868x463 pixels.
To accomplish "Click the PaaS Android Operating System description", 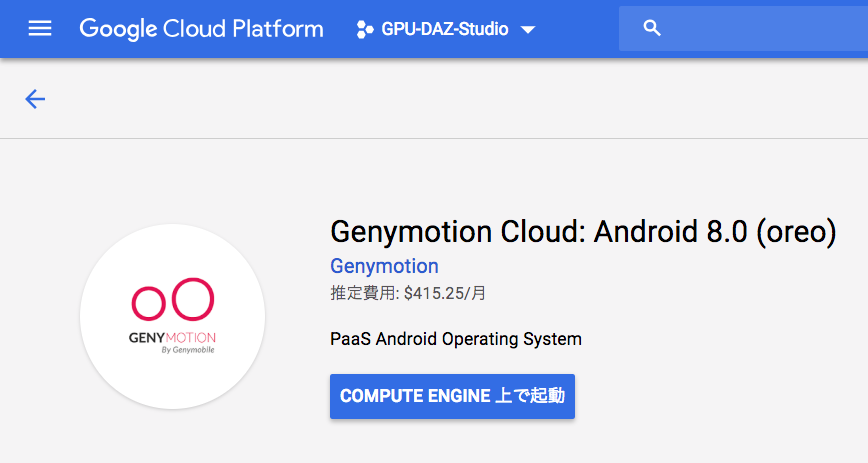I will pyautogui.click(x=456, y=339).
